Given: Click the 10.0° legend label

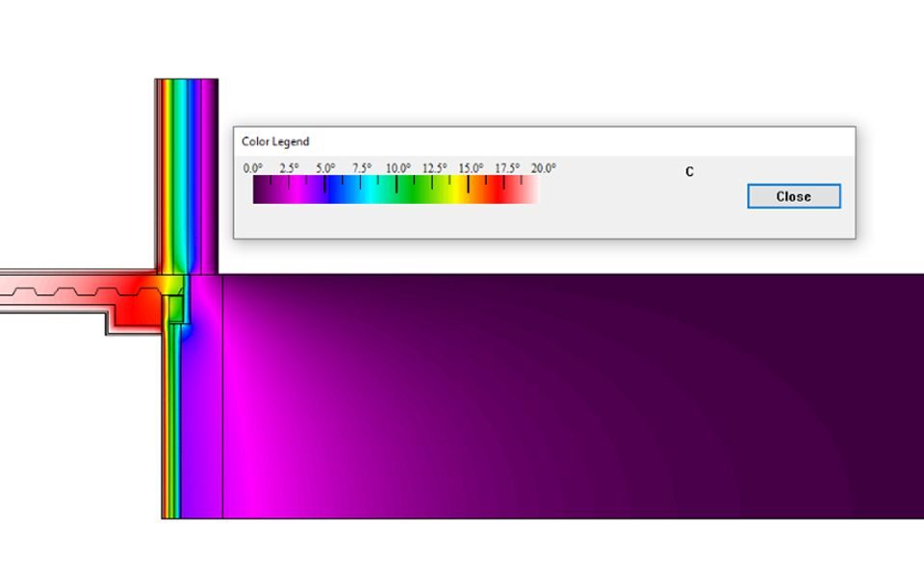Looking at the screenshot, I should pyautogui.click(x=398, y=168).
